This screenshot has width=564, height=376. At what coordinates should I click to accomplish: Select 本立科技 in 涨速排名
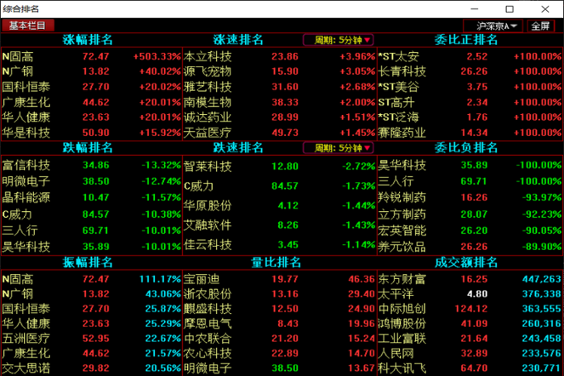tap(279, 56)
